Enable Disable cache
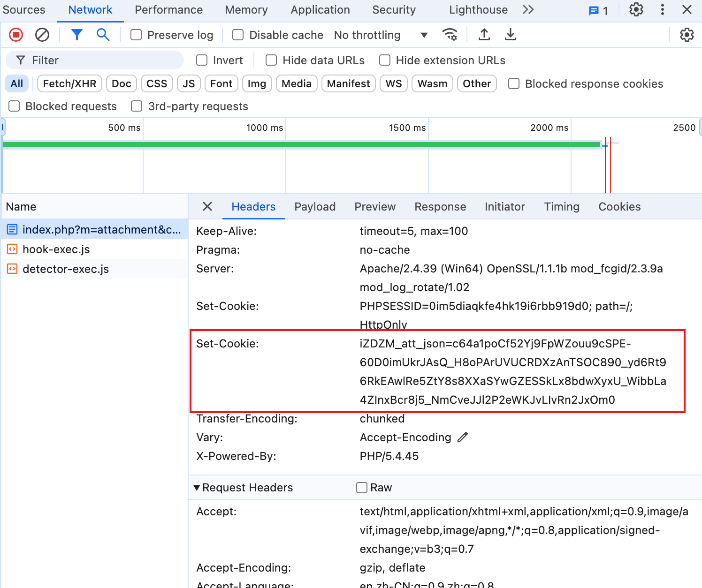The width and height of the screenshot is (702, 588). (x=237, y=34)
